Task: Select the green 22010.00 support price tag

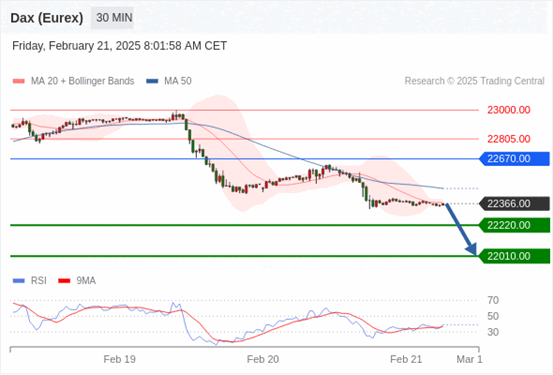Action: 515,256
